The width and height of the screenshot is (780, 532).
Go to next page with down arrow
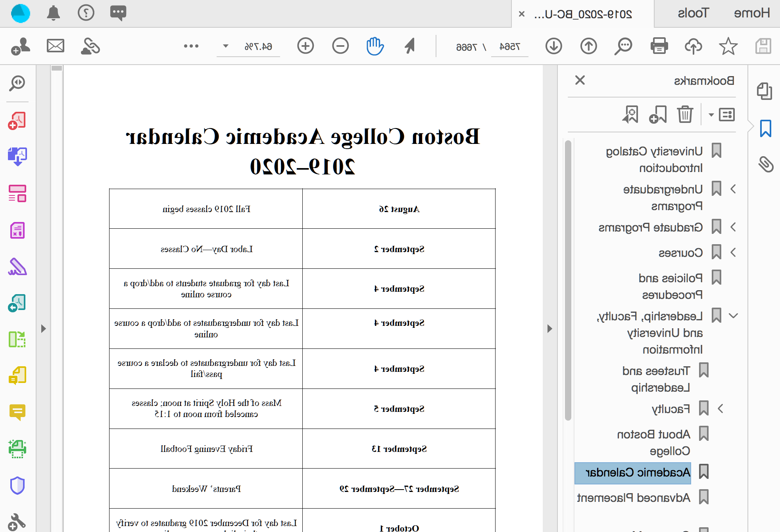(554, 46)
